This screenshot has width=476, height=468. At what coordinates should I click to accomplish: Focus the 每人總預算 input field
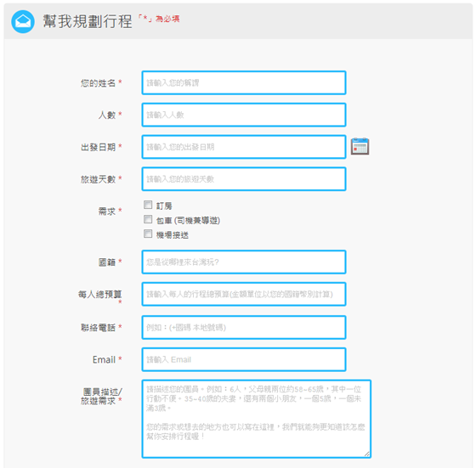[244, 294]
